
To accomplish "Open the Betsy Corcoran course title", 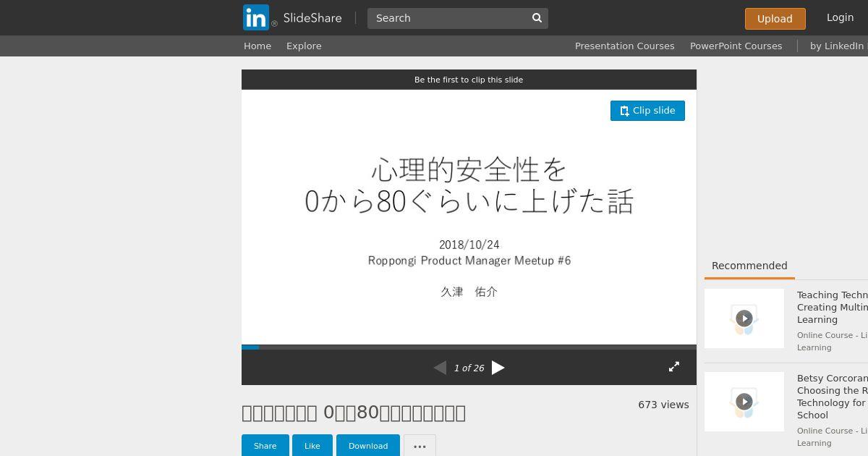I will coord(833,397).
